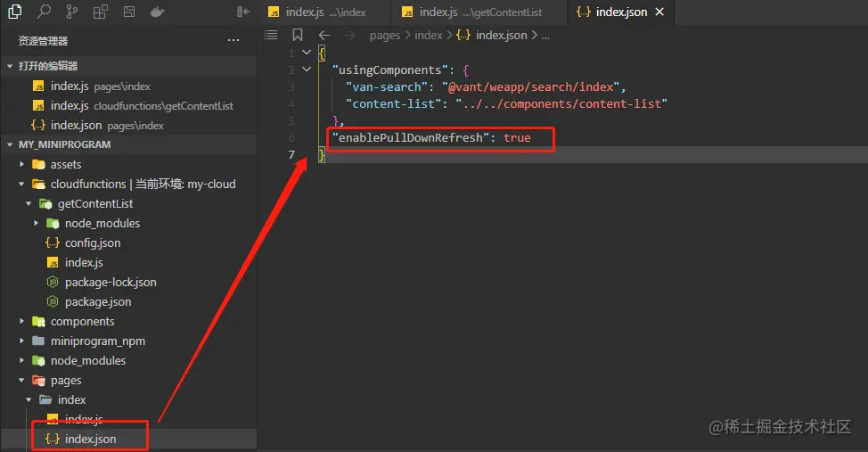Image resolution: width=868 pixels, height=452 pixels.
Task: Click the 资源管理器 panel title
Action: [x=43, y=41]
